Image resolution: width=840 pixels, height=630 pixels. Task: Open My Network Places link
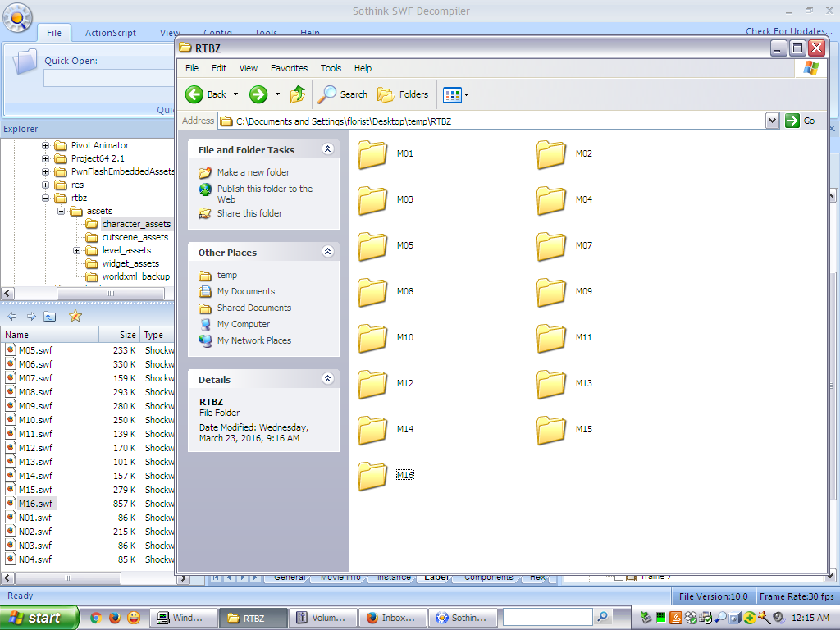(x=254, y=340)
